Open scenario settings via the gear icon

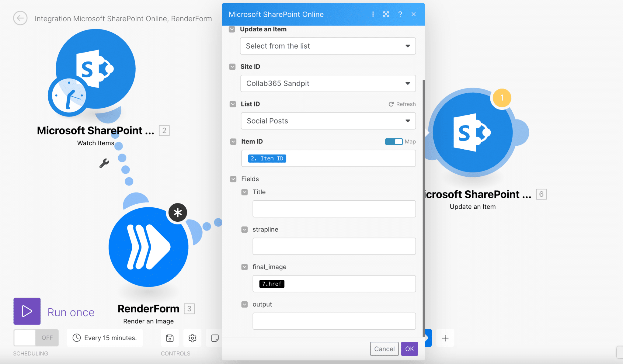[192, 338]
